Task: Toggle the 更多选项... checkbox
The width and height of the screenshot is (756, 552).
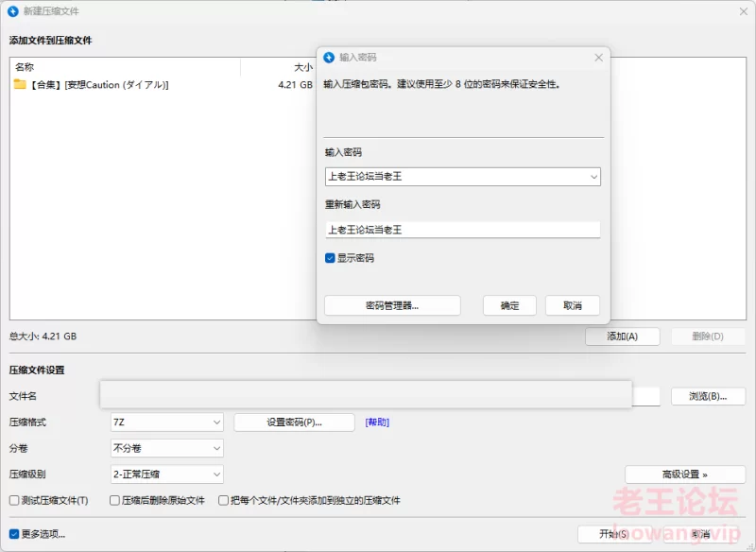Action: pyautogui.click(x=14, y=534)
